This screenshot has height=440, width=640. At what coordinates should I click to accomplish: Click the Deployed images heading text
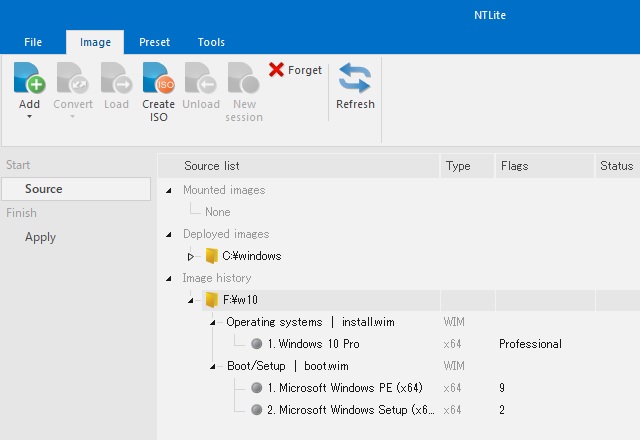tap(226, 234)
